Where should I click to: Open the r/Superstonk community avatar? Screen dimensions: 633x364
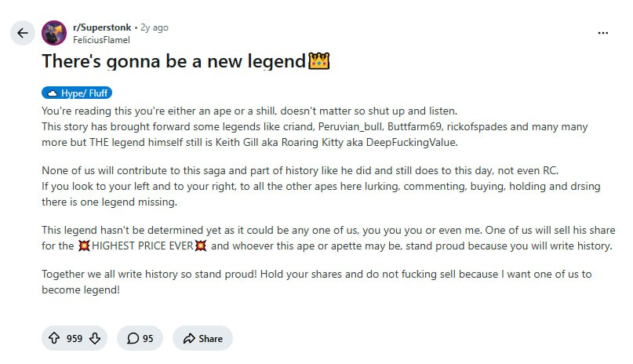[54, 33]
